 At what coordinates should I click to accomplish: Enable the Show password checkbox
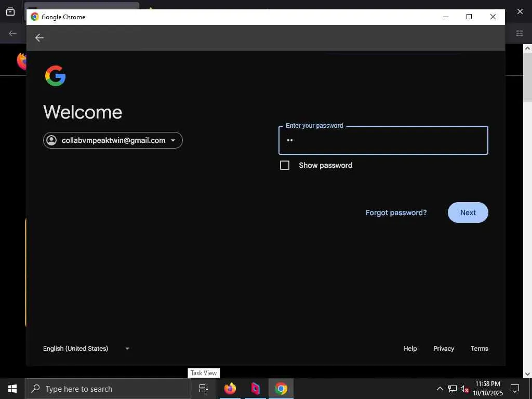[x=285, y=165]
